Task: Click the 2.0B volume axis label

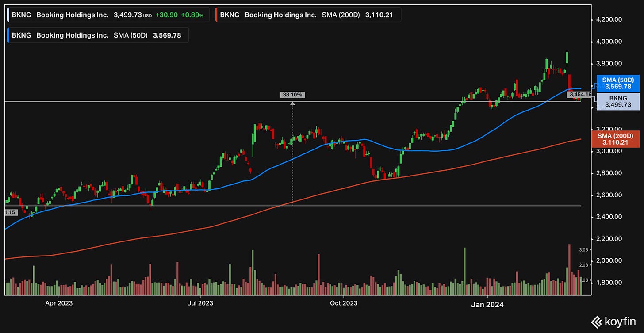Action: (583, 265)
